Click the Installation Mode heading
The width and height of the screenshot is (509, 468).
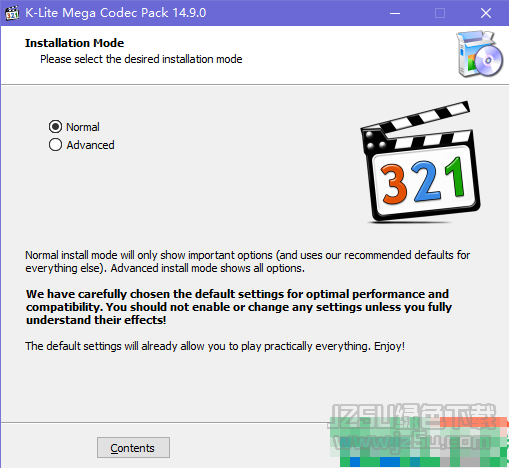pos(74,43)
